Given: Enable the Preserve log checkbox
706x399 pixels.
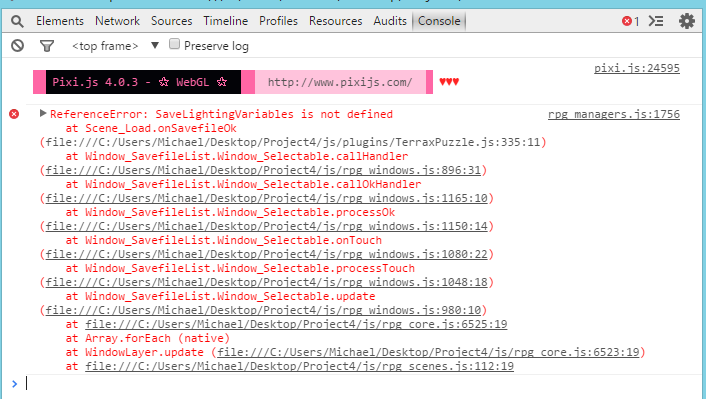Looking at the screenshot, I should [174, 44].
